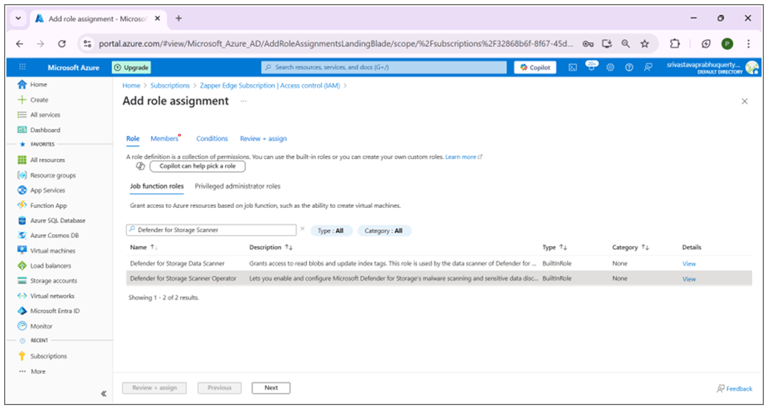Viewport: 768px width, 408px height.
Task: Open the Azure SQL Database icon
Action: tap(22, 220)
